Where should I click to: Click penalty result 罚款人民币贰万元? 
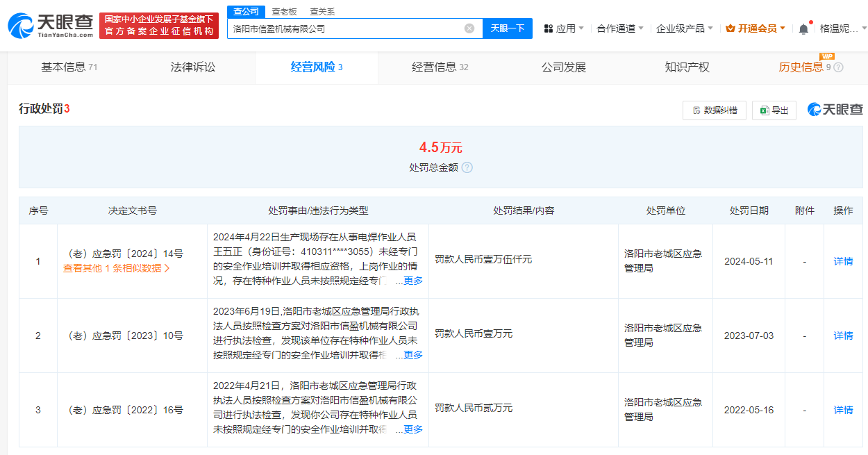[474, 408]
